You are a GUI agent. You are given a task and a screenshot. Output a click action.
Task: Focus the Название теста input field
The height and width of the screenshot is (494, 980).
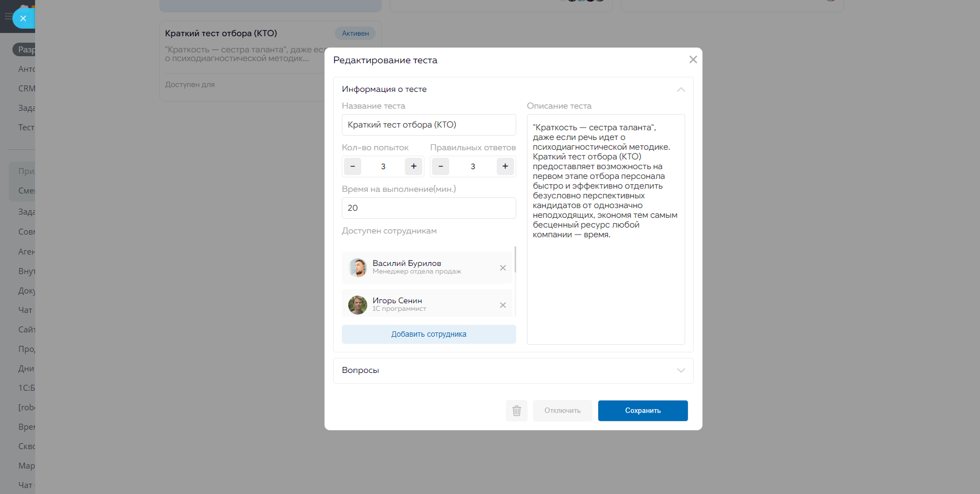pyautogui.click(x=429, y=125)
